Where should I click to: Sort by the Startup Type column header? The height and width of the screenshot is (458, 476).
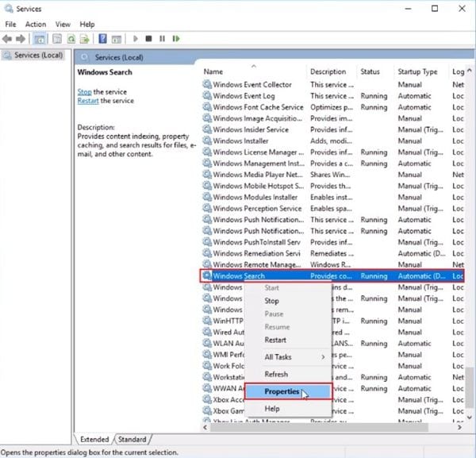(x=421, y=71)
